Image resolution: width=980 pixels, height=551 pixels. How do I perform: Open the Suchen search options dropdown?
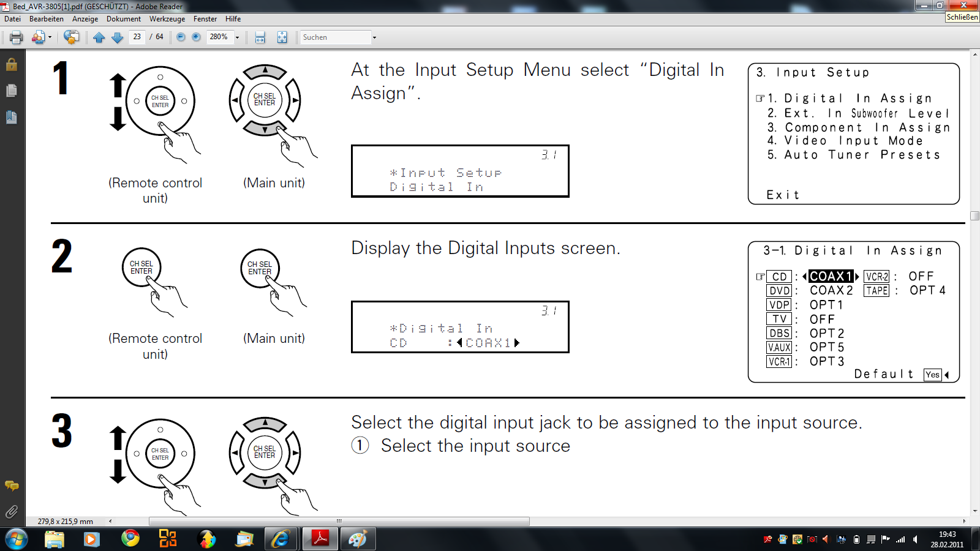[x=374, y=37]
